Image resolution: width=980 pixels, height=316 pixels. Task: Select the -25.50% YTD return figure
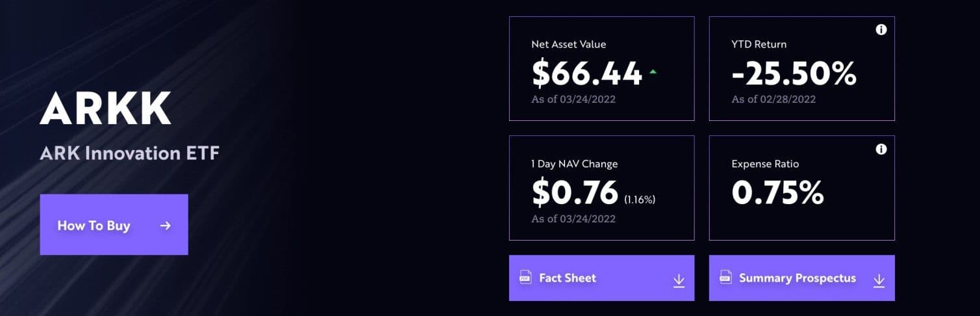(794, 73)
